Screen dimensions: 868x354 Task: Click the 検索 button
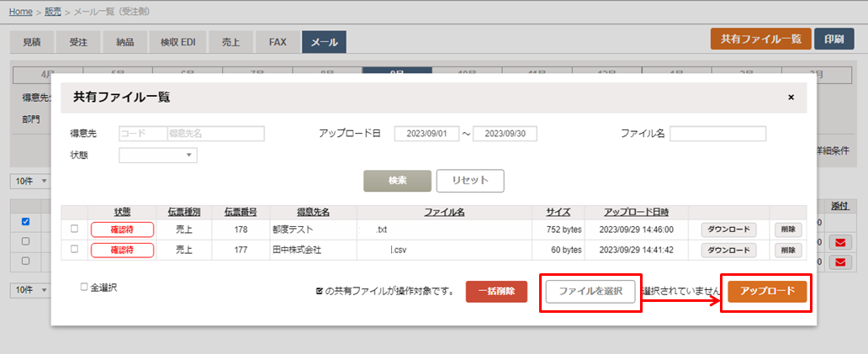[x=397, y=181]
